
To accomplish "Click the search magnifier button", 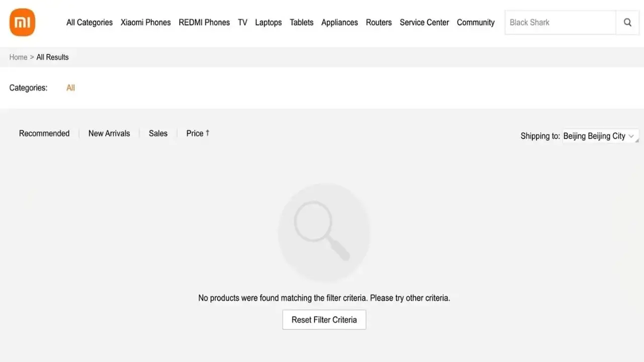I will (x=627, y=23).
